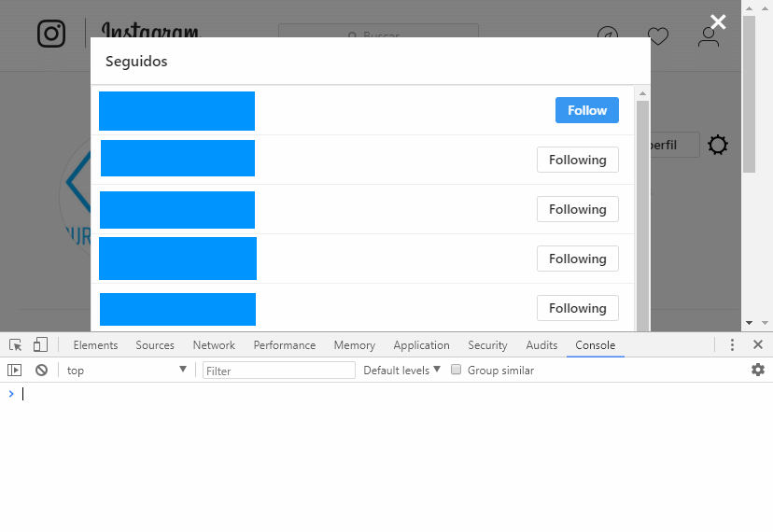Clear console with the block icon
This screenshot has height=532, width=773.
[x=41, y=371]
